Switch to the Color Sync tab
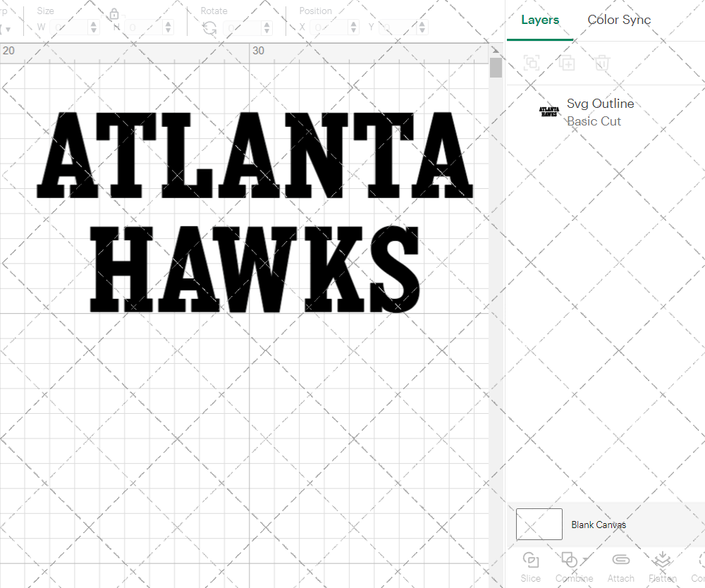 pos(619,20)
